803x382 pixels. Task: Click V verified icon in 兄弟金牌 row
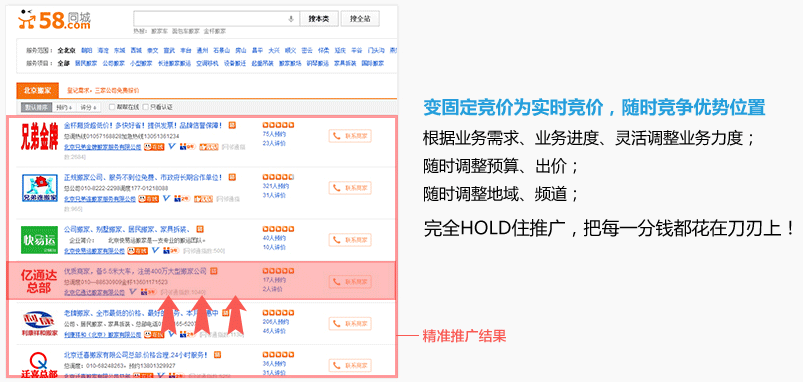172,147
